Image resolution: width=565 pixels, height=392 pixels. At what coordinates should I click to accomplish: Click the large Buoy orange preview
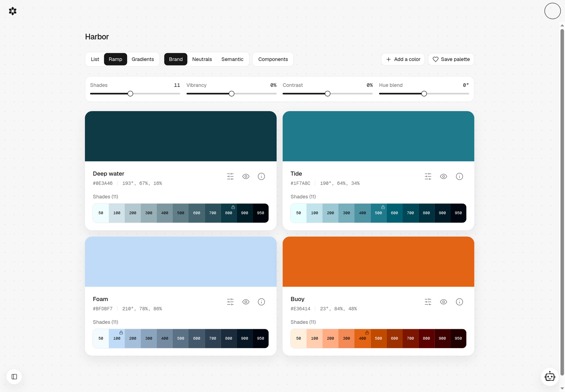point(379,262)
